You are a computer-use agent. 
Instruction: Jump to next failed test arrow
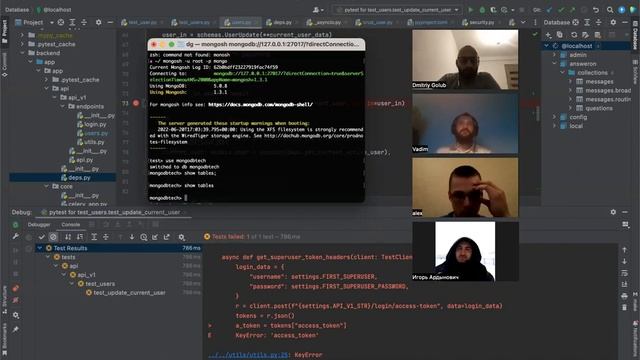tap(132, 237)
